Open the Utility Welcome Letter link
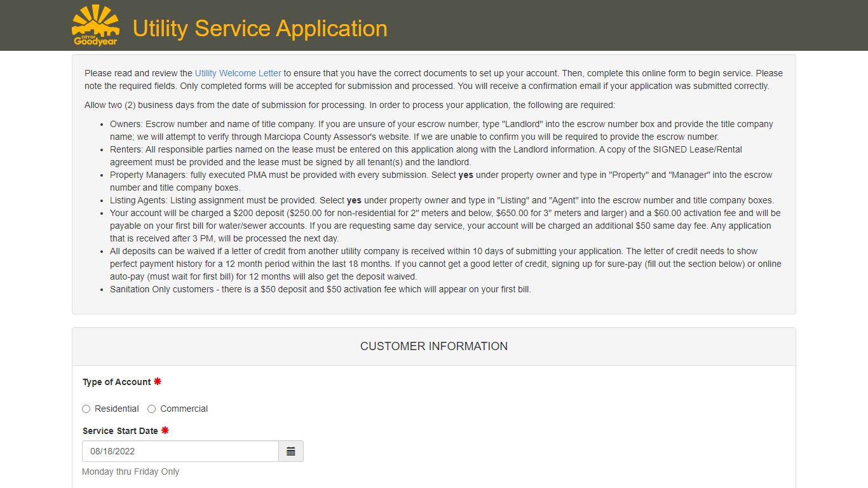Viewport: 868px width, 488px height. [238, 73]
